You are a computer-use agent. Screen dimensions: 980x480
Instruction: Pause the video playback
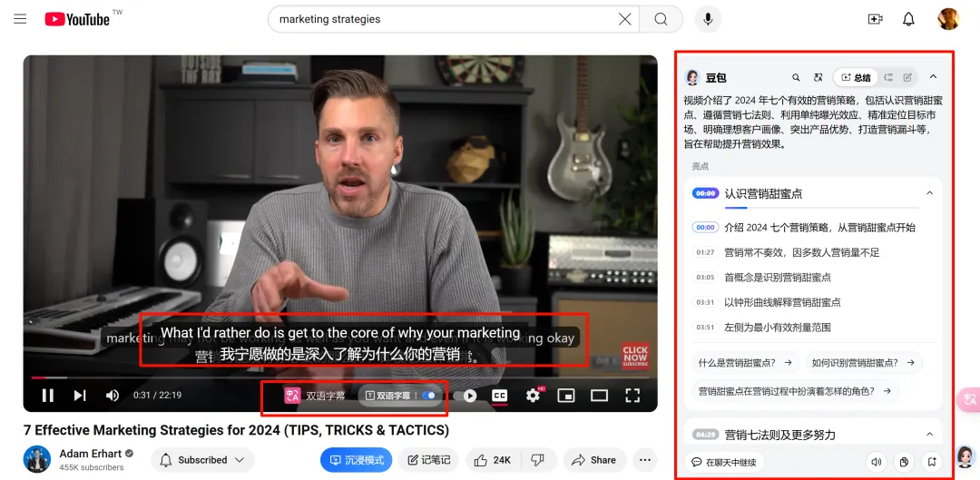click(47, 396)
